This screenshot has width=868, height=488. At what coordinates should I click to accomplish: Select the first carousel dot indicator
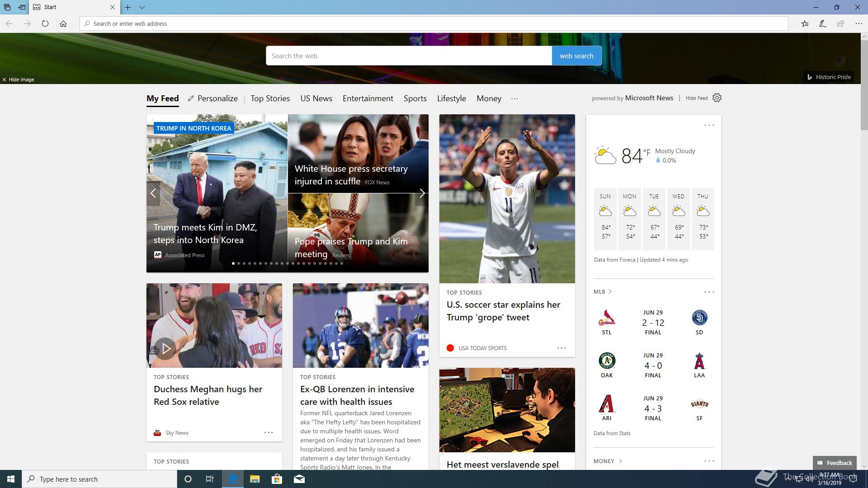coord(233,263)
